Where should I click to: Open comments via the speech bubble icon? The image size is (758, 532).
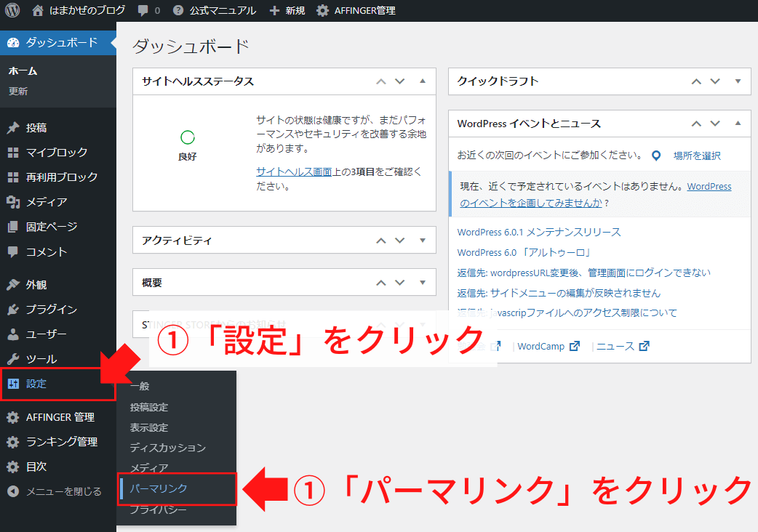click(x=143, y=10)
